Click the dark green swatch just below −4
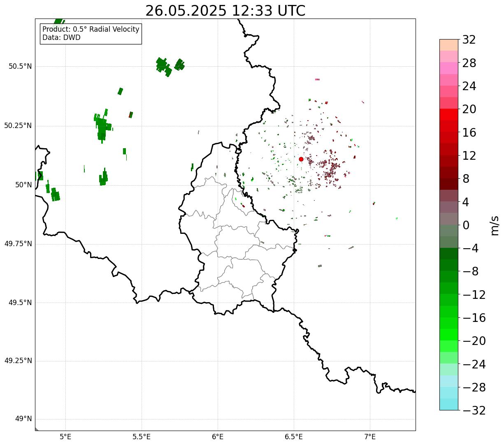The width and height of the screenshot is (504, 445). coord(449,254)
